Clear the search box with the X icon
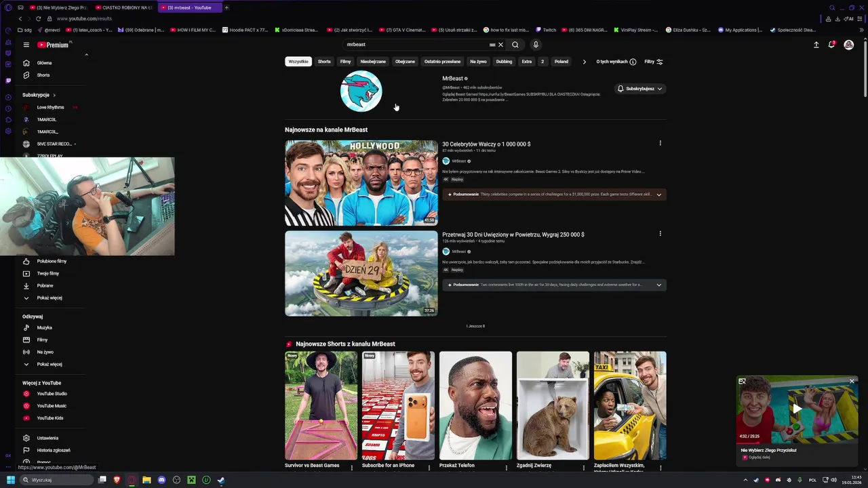 [x=500, y=45]
